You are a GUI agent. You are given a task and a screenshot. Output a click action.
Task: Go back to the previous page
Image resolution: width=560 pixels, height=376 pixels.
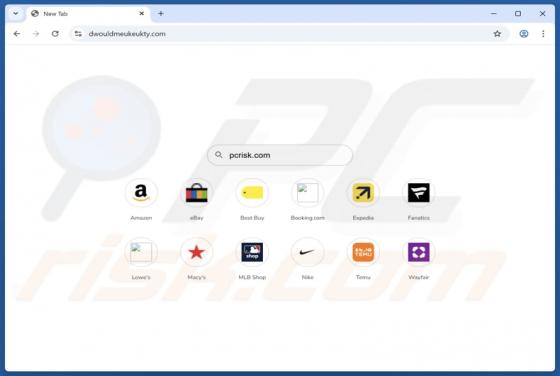pos(17,34)
